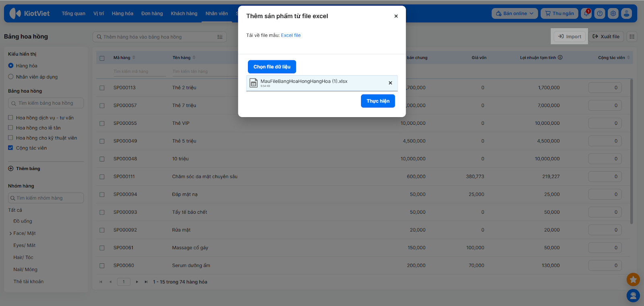Open the help question mark icon
The image size is (644, 306).
(x=600, y=14)
